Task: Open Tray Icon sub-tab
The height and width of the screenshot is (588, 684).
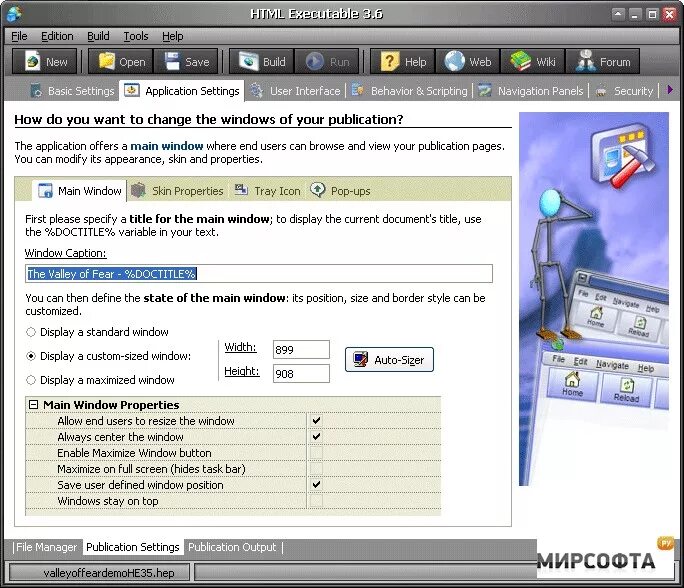Action: [x=267, y=191]
